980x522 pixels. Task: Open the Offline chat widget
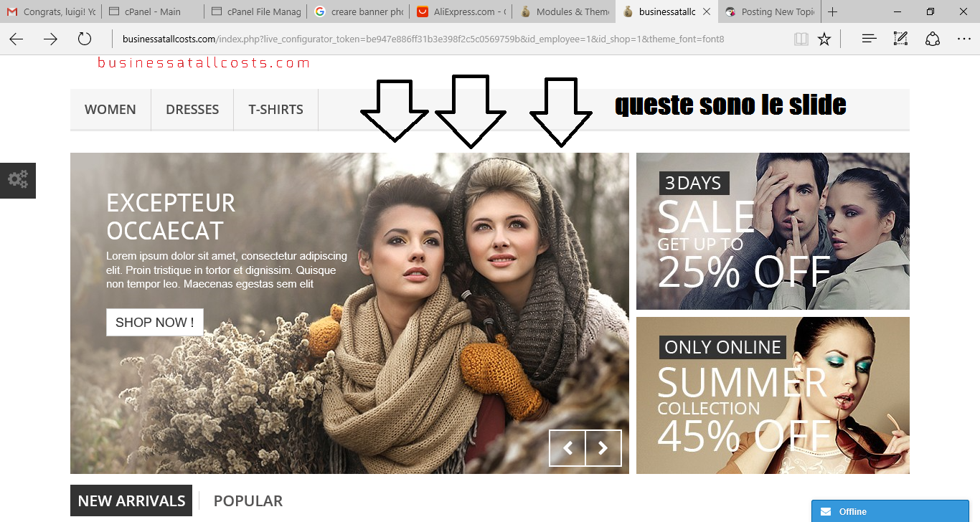(x=890, y=511)
